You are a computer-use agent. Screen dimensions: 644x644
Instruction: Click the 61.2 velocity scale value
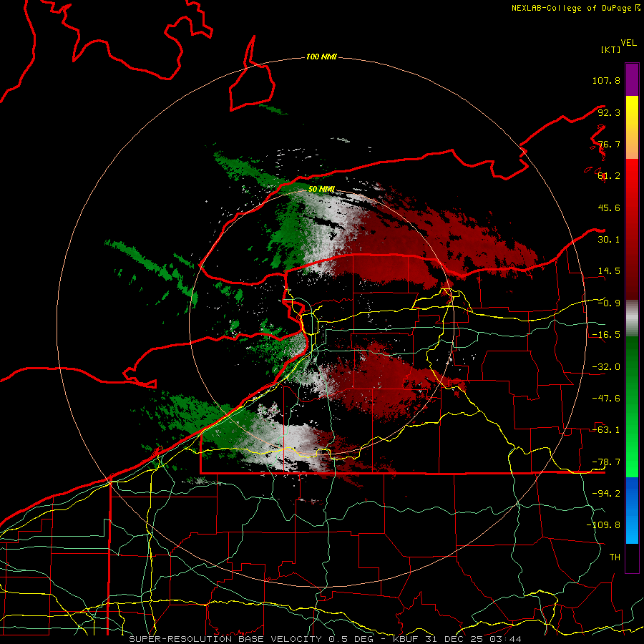tap(609, 176)
